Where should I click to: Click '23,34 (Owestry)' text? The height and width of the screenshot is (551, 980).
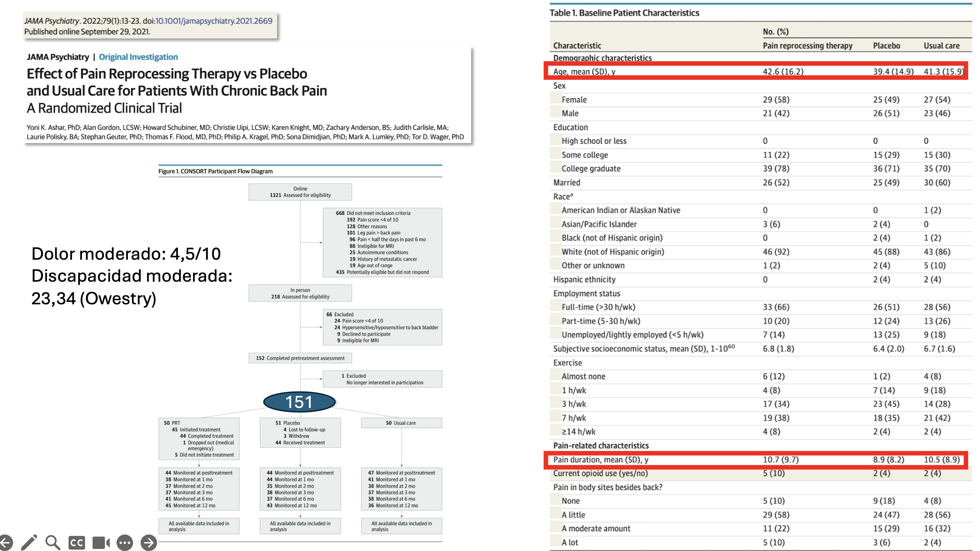[x=94, y=298]
